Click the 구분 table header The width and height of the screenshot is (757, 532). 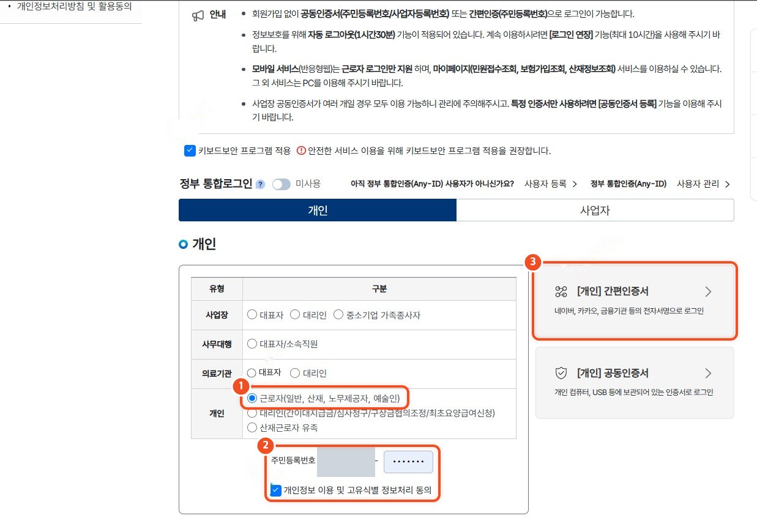tap(379, 289)
